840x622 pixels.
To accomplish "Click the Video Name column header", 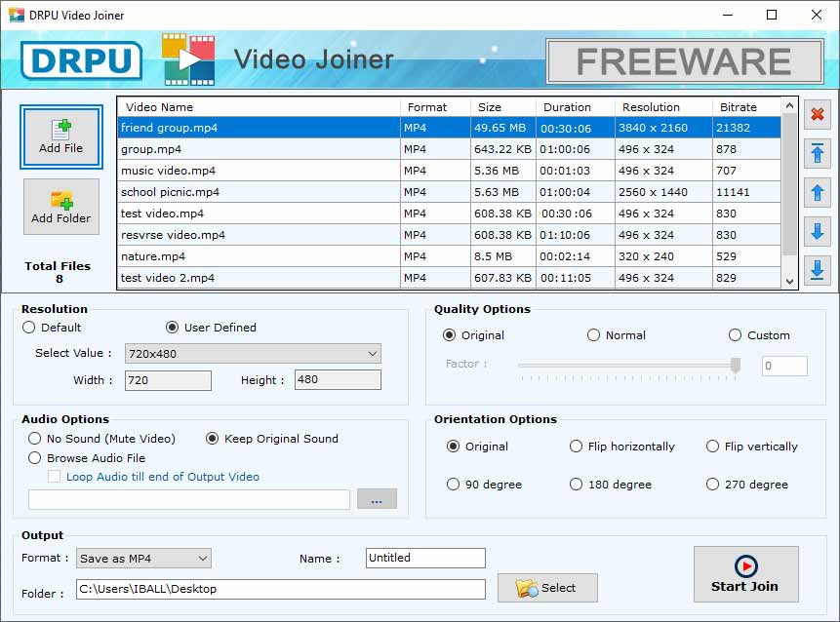I will [259, 107].
